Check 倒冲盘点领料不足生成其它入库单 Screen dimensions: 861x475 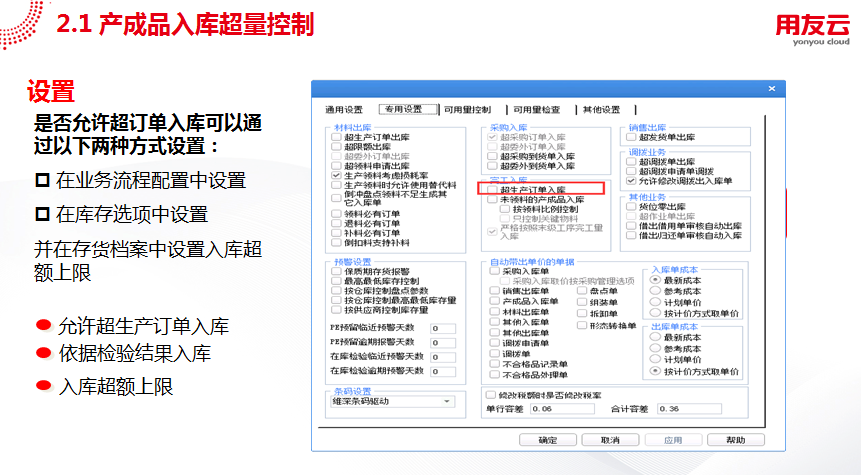tap(337, 198)
